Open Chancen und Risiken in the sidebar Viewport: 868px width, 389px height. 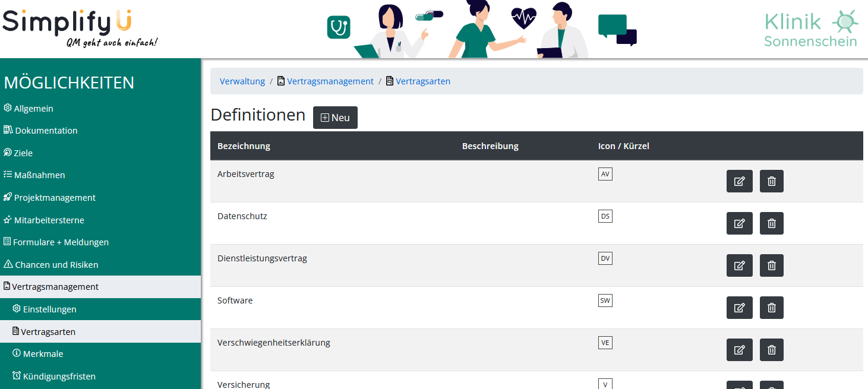tap(51, 265)
